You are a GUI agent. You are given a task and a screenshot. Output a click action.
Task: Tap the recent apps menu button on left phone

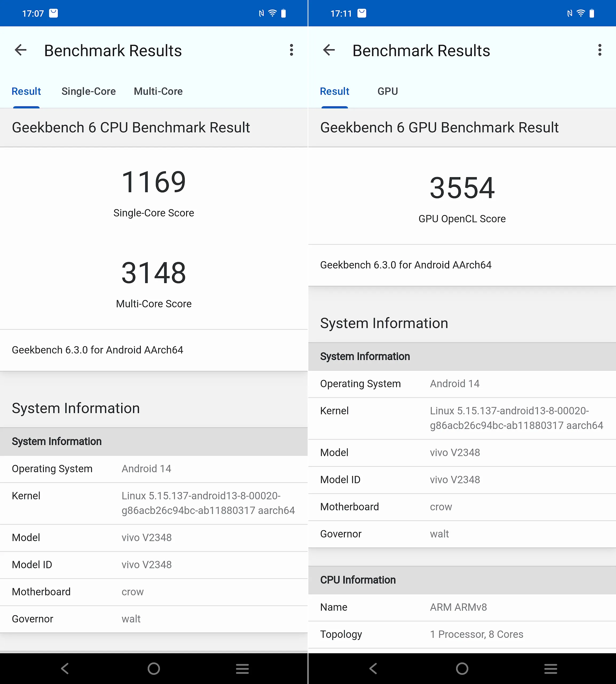click(242, 669)
